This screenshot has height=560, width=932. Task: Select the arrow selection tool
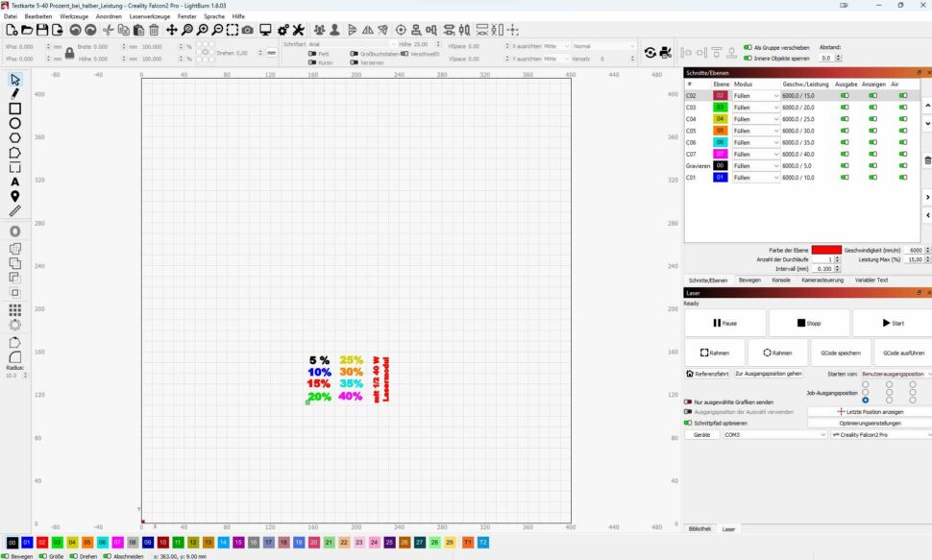click(x=14, y=79)
